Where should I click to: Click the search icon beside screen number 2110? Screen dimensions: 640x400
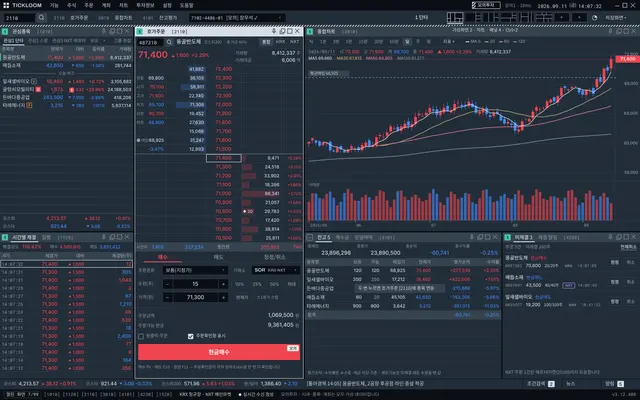pos(41,18)
